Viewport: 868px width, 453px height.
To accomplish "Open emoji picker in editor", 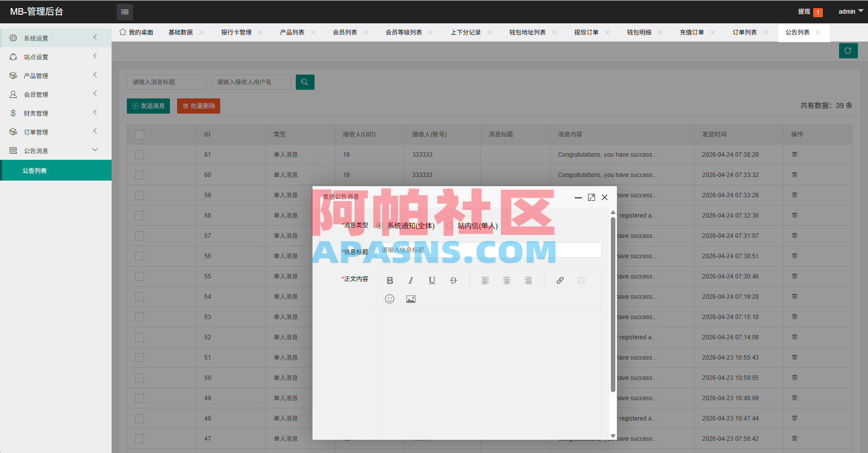I will pos(390,299).
